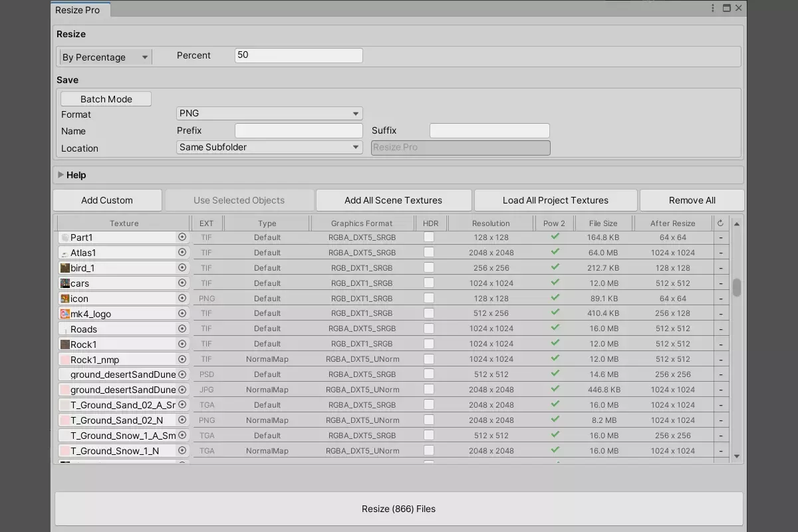Click the cars texture thumbnail icon
The height and width of the screenshot is (532, 798).
65,283
